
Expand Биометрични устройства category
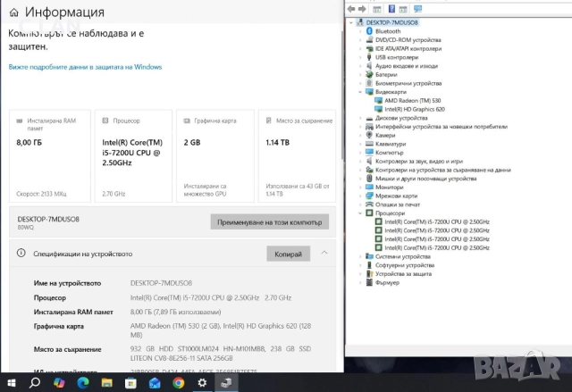coord(360,83)
